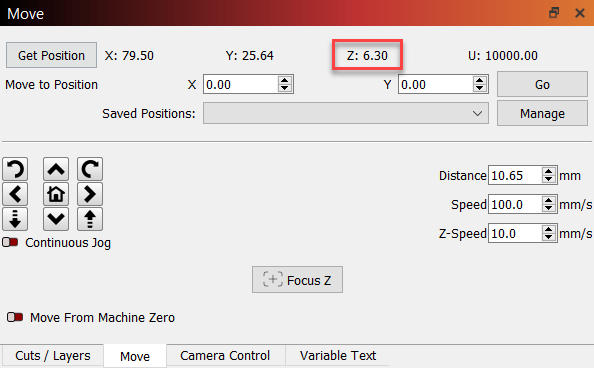Raise the Z axis with the dotted up arrow
The height and width of the screenshot is (368, 594).
(90, 219)
